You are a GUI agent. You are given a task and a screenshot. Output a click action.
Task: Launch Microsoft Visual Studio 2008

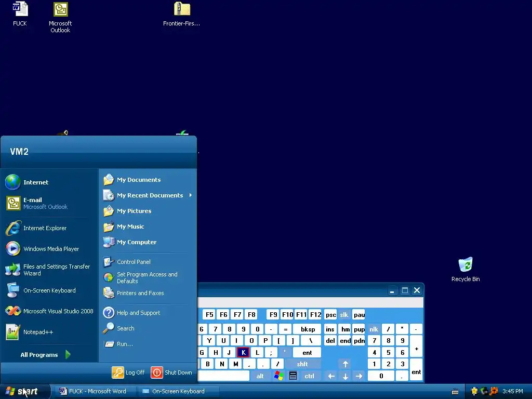tap(49, 311)
